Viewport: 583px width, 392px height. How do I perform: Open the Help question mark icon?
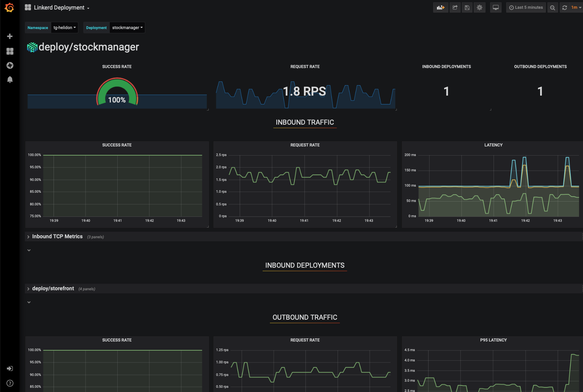click(10, 383)
